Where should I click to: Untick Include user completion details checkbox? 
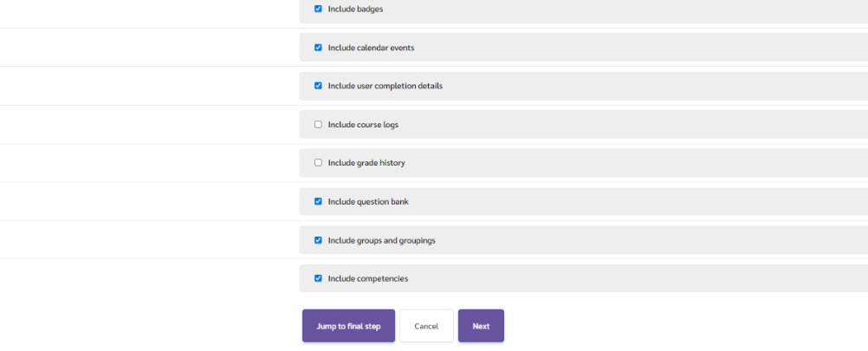[x=318, y=86]
